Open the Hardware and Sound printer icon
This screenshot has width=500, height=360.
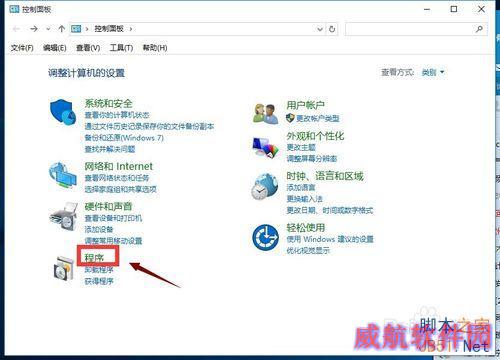63,217
